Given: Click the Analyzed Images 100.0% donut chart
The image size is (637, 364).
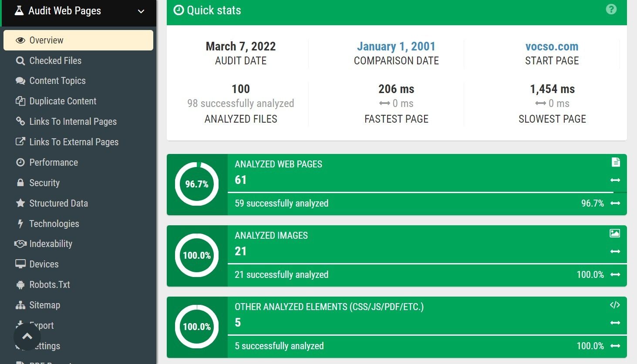Looking at the screenshot, I should (197, 255).
